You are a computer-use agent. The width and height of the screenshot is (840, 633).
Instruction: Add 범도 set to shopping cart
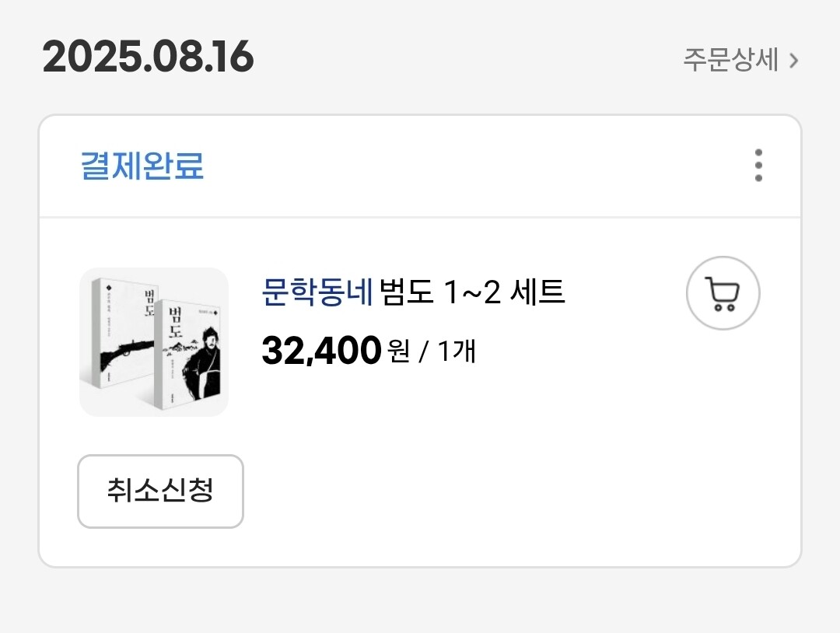[x=723, y=293]
